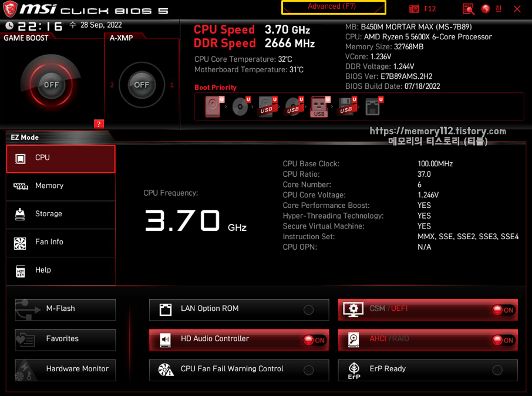Enable CPU Fan Fail Warning Control

308,370
